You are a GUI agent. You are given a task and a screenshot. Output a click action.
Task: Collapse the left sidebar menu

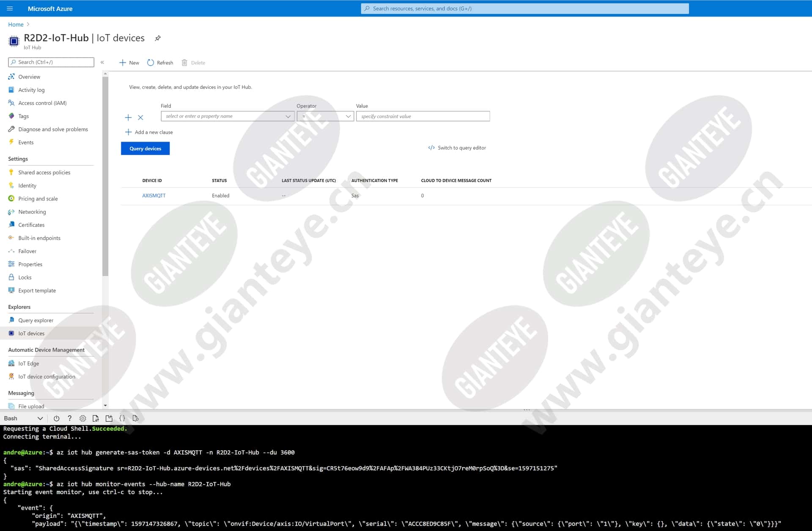[x=102, y=62]
